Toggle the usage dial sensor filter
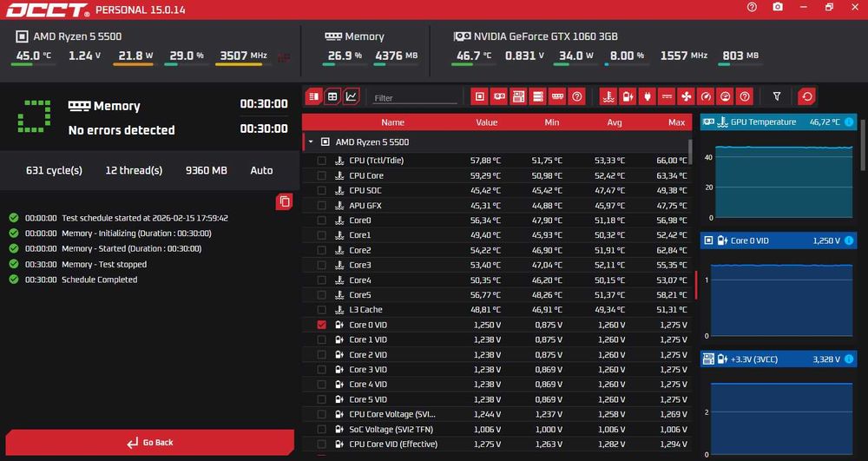The width and height of the screenshot is (868, 461). point(725,96)
